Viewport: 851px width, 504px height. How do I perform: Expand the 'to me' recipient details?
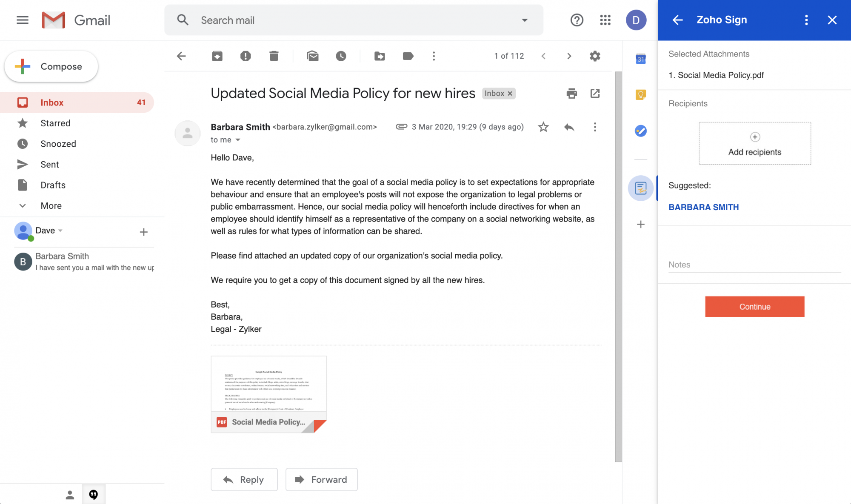coord(238,140)
